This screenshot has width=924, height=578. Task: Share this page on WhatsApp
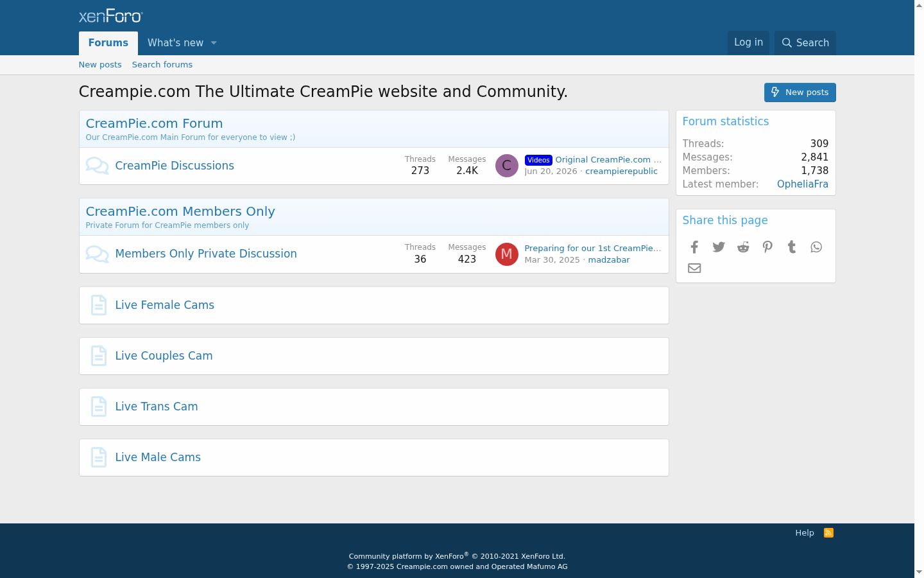816,247
